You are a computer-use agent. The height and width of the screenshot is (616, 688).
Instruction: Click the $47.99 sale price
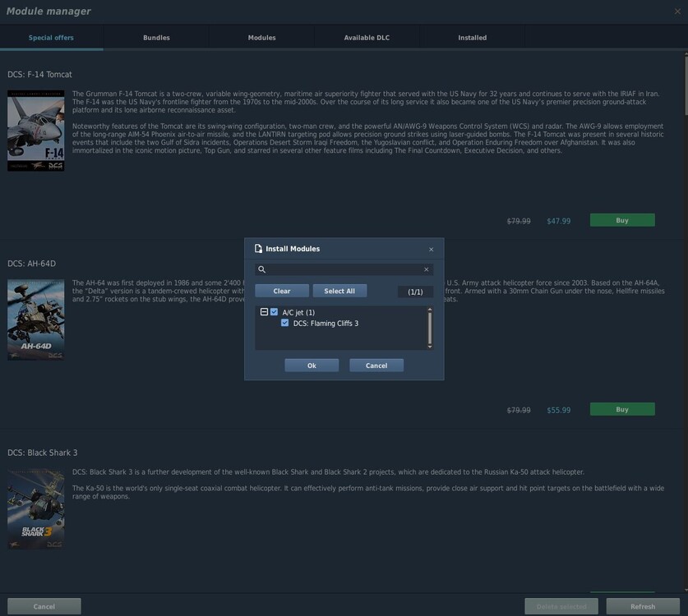coord(559,221)
